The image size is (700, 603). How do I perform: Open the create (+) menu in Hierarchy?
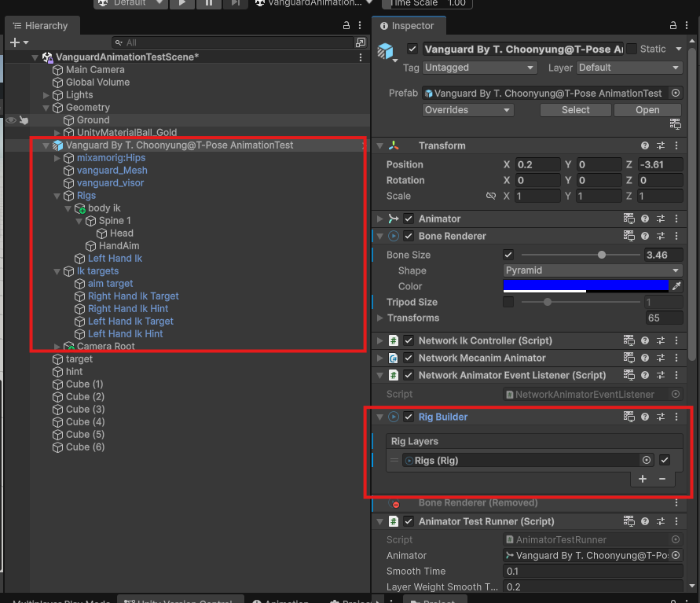pos(19,42)
